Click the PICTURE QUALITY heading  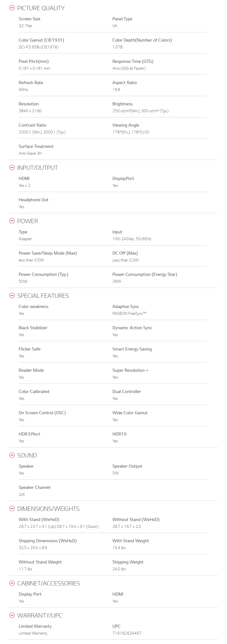(x=41, y=8)
